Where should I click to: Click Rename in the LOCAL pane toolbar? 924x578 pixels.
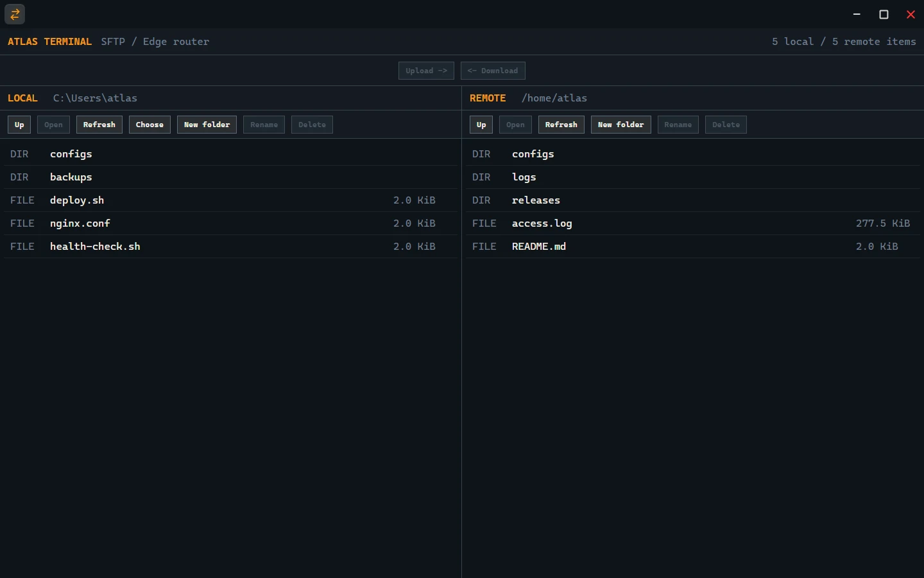[264, 125]
